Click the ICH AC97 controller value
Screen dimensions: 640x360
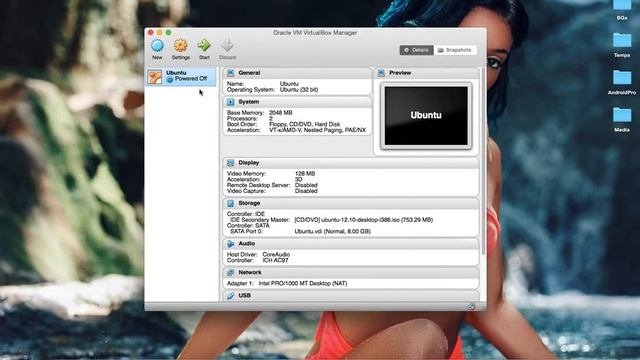tap(275, 260)
